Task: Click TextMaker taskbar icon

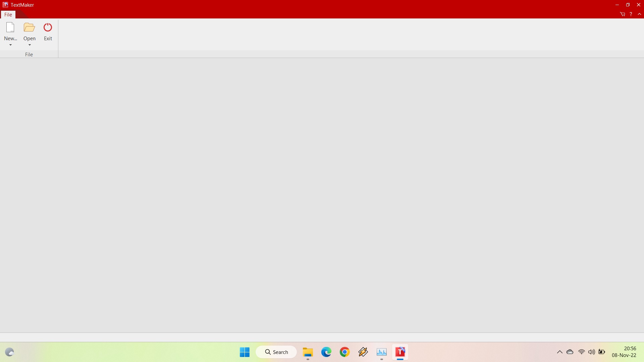Action: pyautogui.click(x=400, y=352)
